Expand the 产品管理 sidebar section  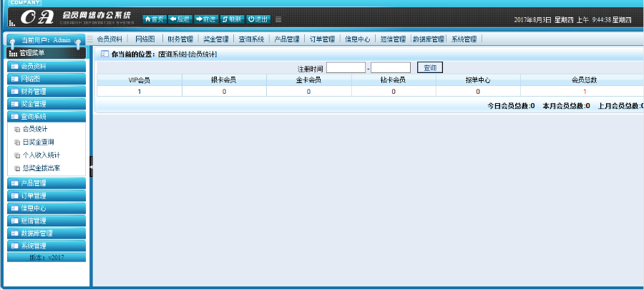pos(46,183)
